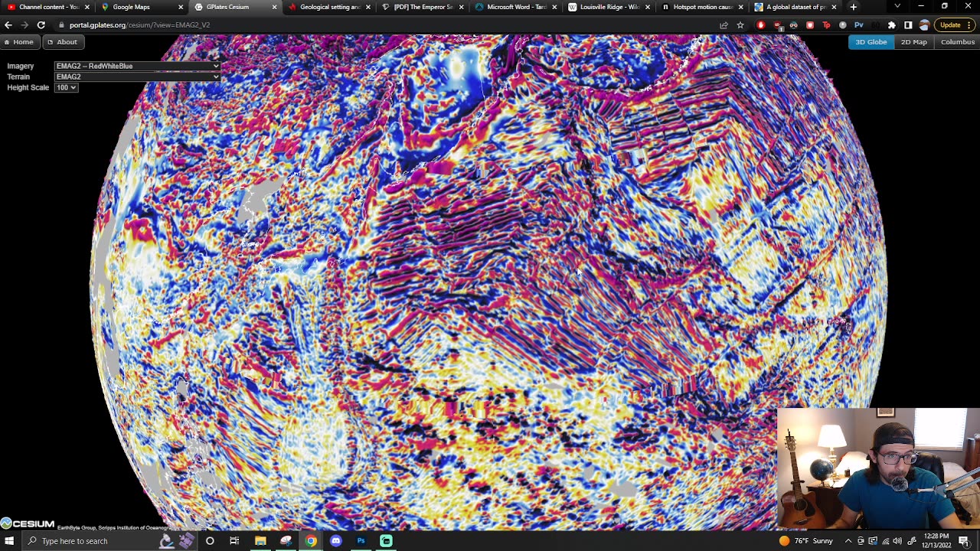Screen dimensions: 980x551
Task: Click the Home button in GPlates portal
Action: [x=18, y=42]
